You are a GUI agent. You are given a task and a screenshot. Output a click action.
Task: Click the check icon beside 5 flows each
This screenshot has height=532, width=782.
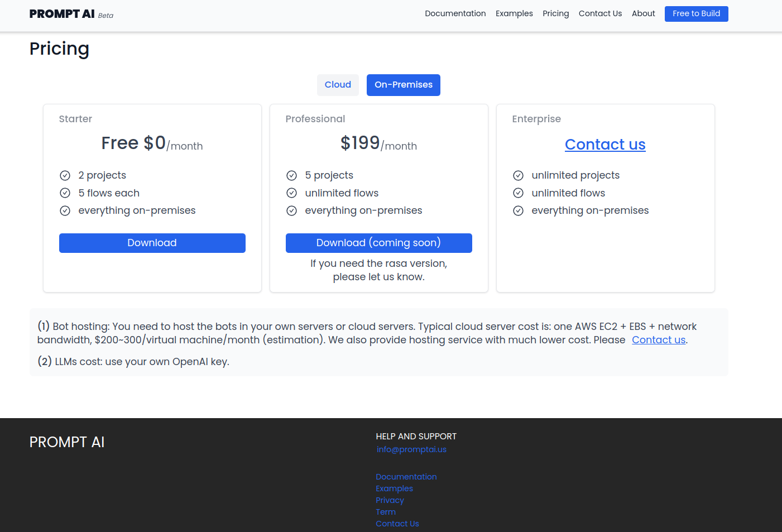pyautogui.click(x=65, y=193)
